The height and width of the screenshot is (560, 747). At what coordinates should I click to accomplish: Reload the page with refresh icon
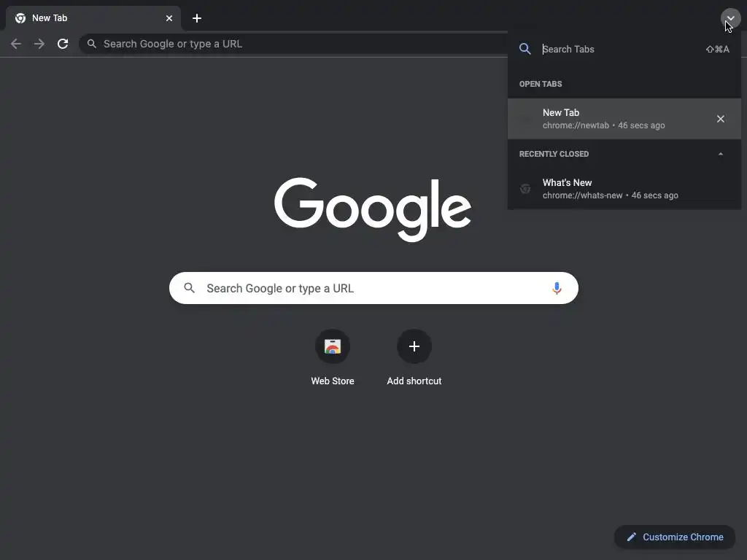tap(63, 44)
